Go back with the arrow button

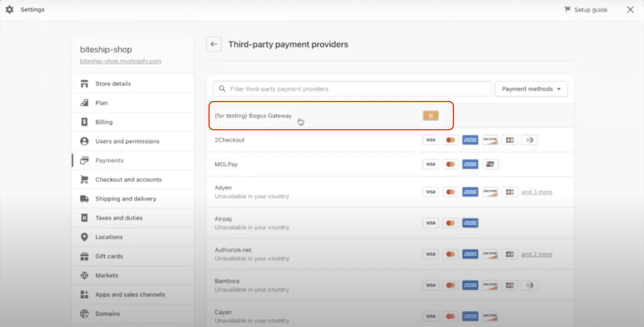pyautogui.click(x=214, y=44)
